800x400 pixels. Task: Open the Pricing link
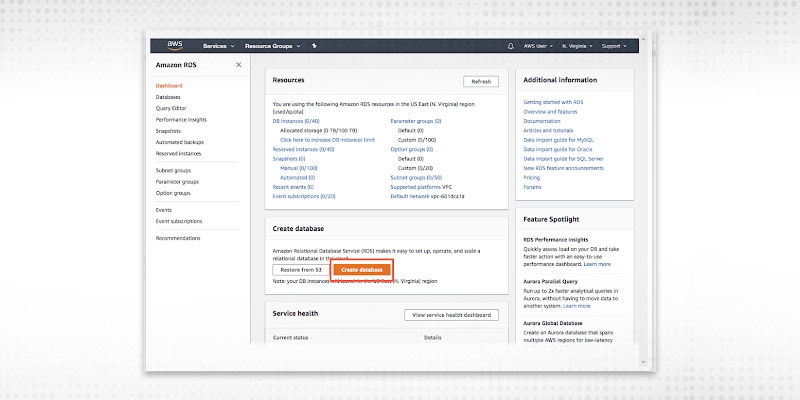[x=532, y=178]
